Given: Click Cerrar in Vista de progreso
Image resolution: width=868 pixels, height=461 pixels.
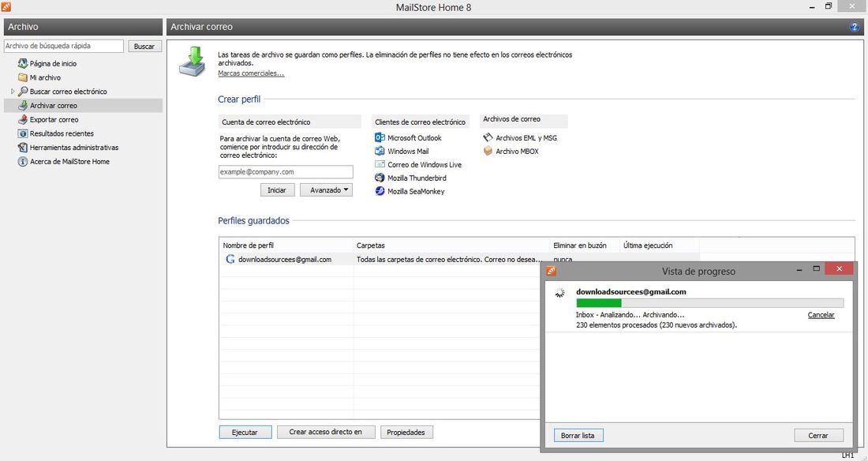Looking at the screenshot, I should 818,436.
